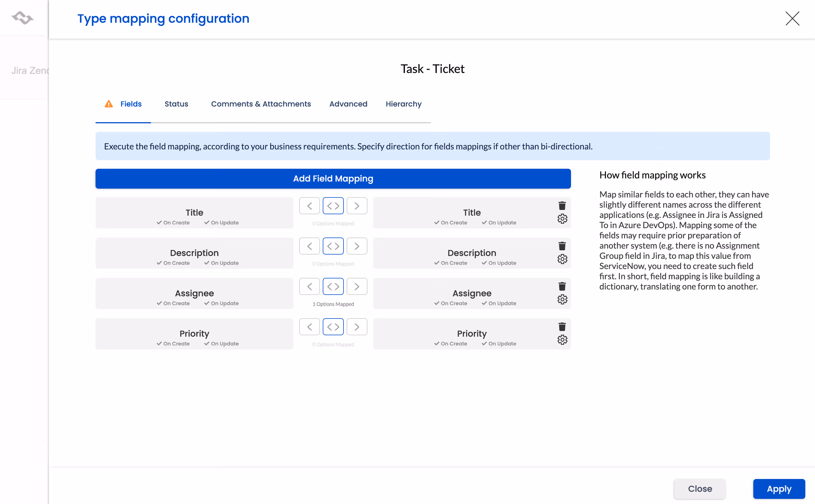
Task: Open settings gear for Description mapping
Action: pyautogui.click(x=562, y=259)
